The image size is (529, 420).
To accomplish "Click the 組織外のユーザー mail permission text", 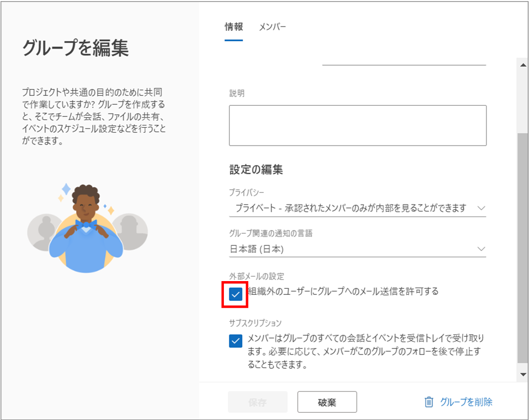I will (x=343, y=291).
